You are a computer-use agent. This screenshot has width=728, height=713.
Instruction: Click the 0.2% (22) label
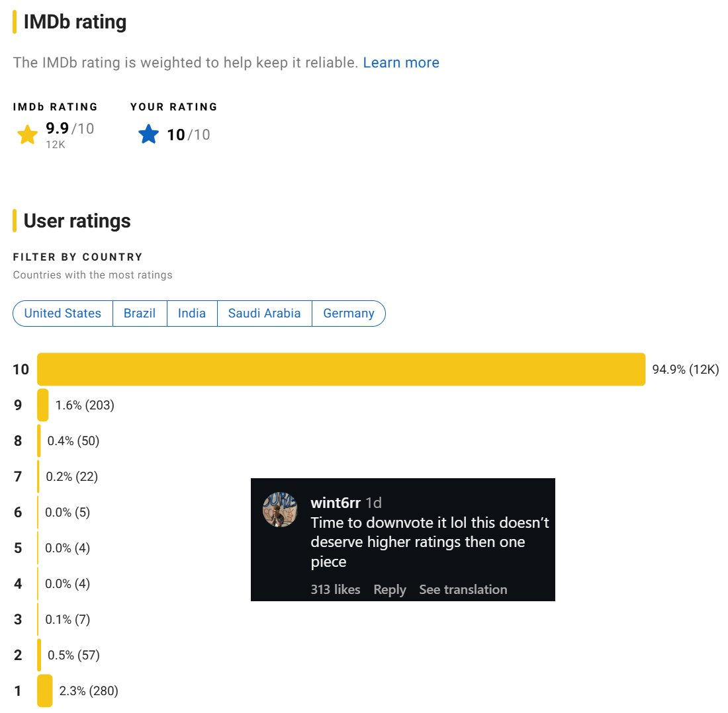point(72,476)
